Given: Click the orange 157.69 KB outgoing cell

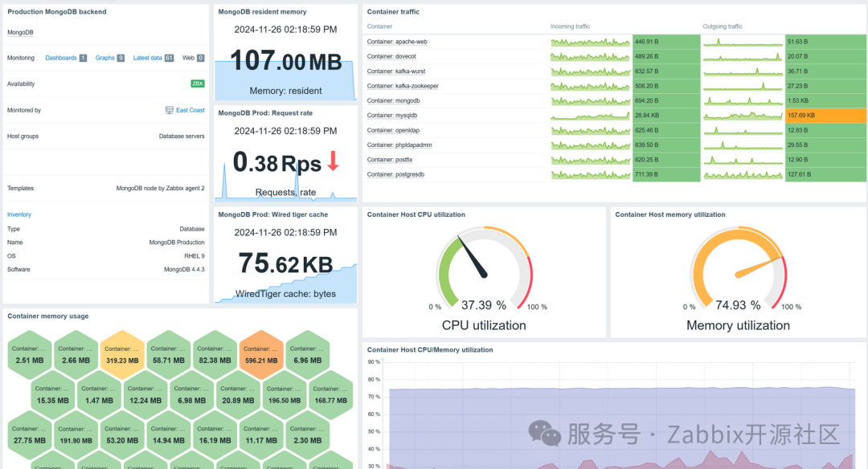Looking at the screenshot, I should click(825, 116).
